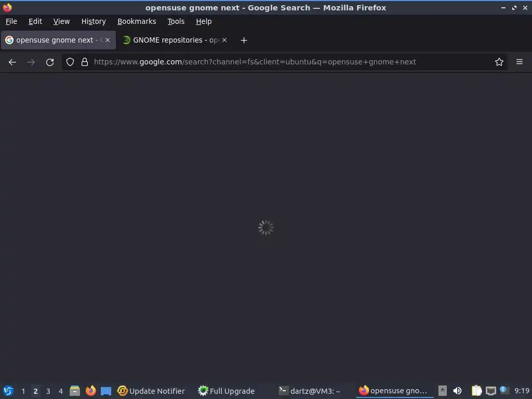Show site security padlock details
Screen dimensions: 532x399
(x=85, y=62)
